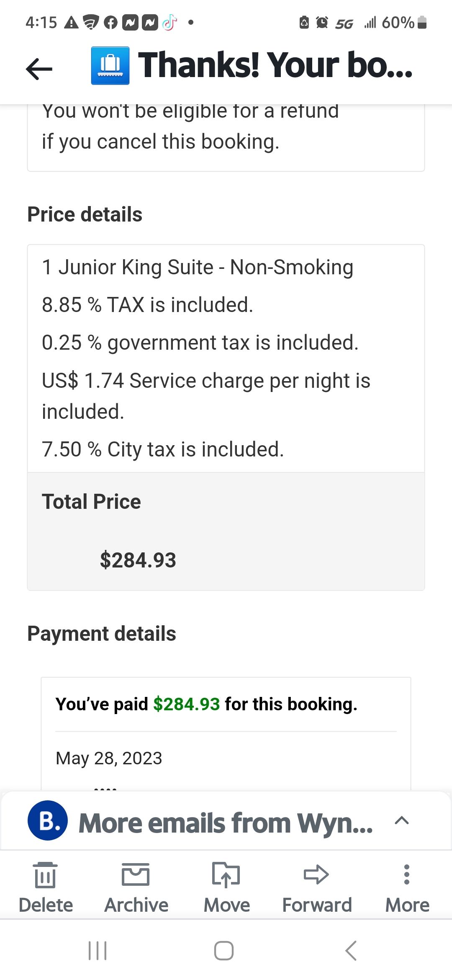Tap the Booking.com sender avatar
The image size is (452, 980).
(x=48, y=820)
